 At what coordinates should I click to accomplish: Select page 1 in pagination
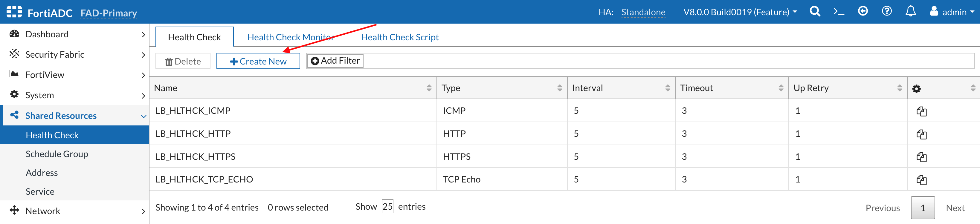923,208
